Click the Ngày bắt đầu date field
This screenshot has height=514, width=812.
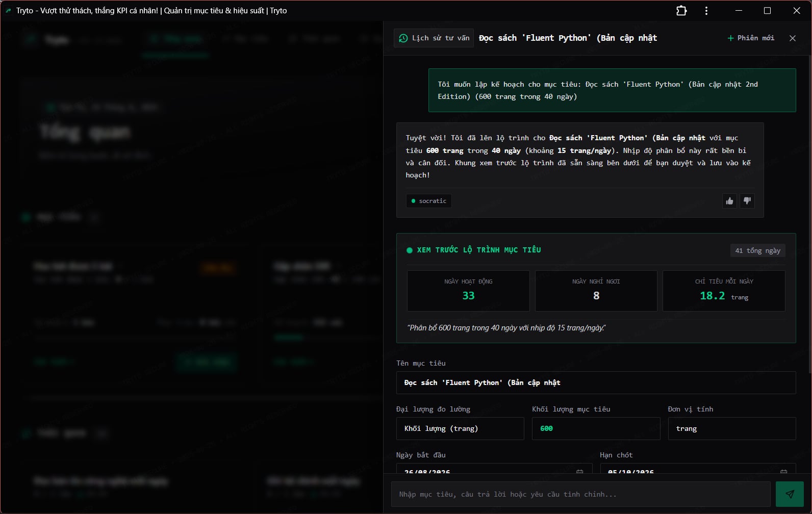(494, 469)
